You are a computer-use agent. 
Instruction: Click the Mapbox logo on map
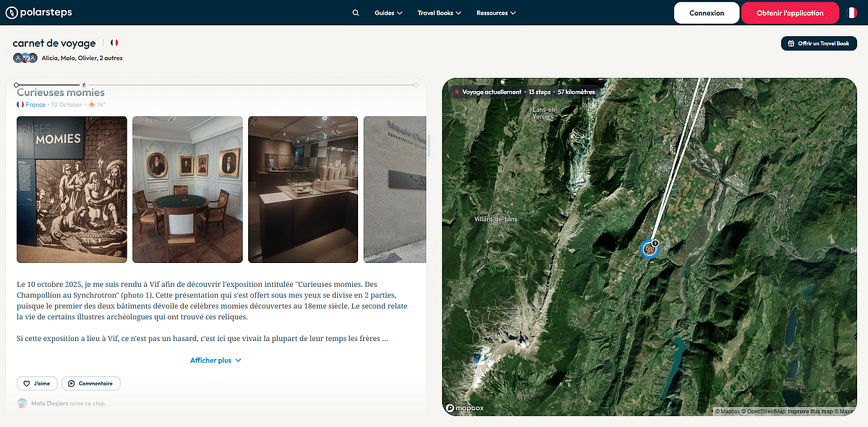point(465,407)
